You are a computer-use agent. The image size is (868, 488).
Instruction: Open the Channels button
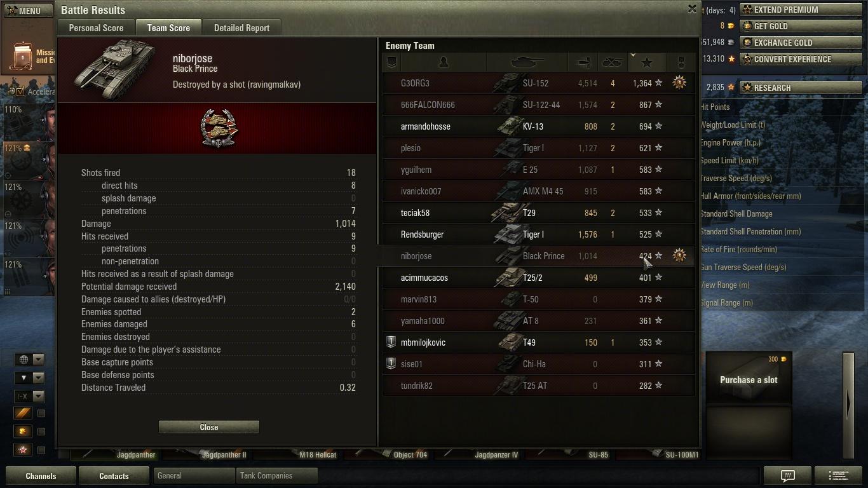pyautogui.click(x=41, y=476)
